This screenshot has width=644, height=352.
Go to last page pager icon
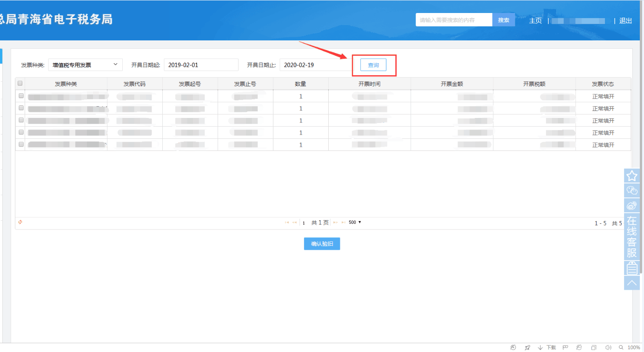[344, 223]
